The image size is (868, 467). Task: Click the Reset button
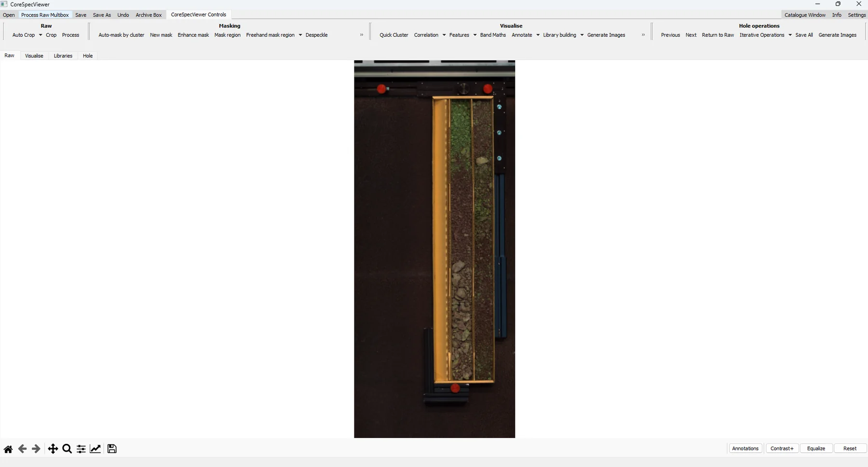(x=850, y=449)
